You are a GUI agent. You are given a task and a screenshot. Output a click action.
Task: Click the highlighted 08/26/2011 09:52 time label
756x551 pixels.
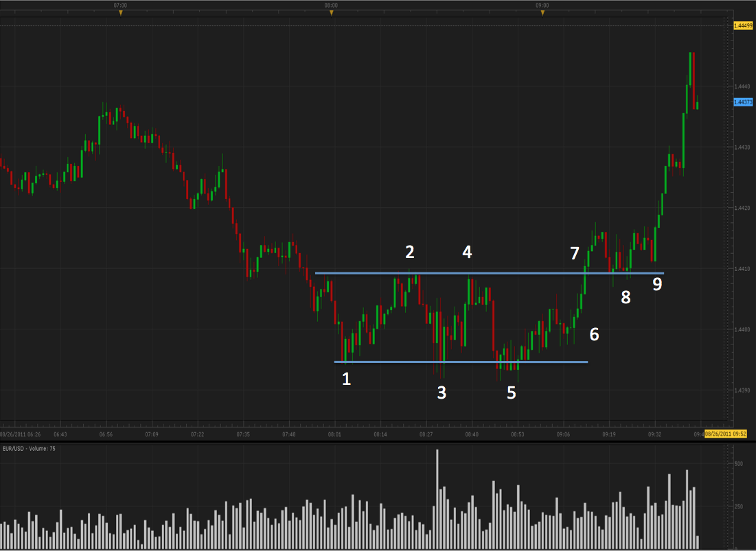pos(726,434)
